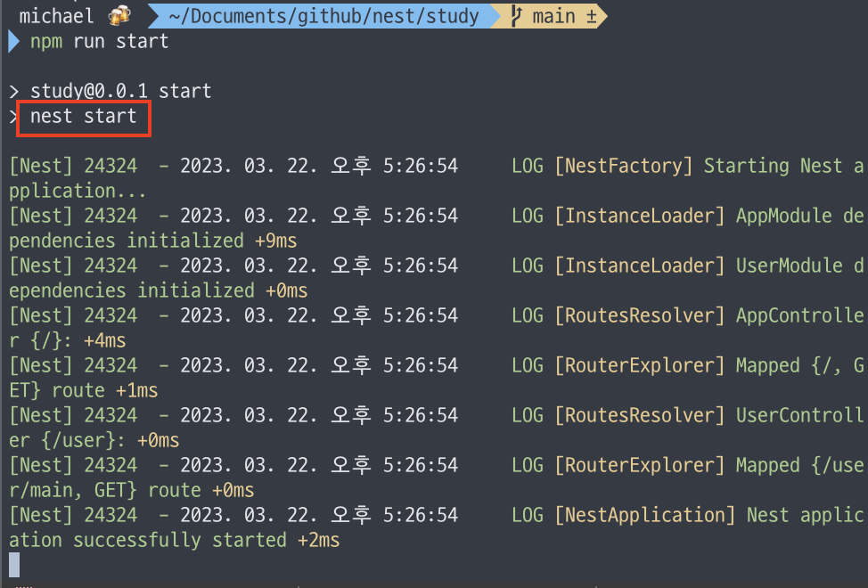Click '[RouterExplorer]' on 'Mapped {/use' line

point(640,465)
